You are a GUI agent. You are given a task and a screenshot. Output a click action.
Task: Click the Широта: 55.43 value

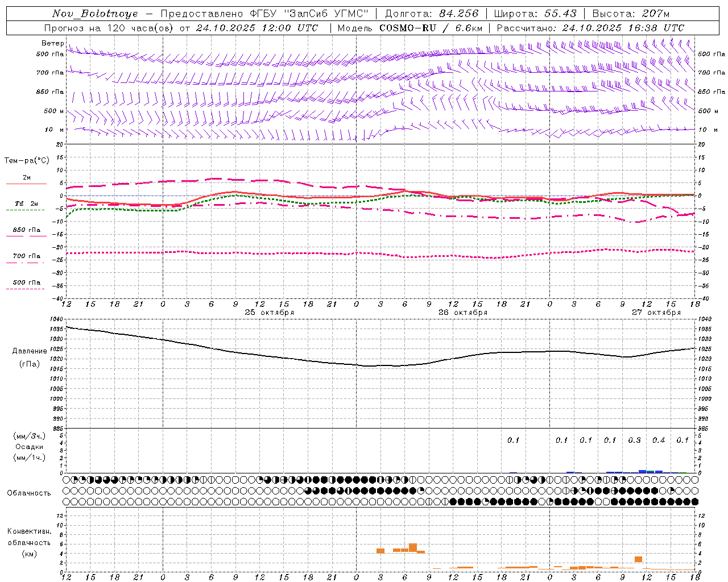[x=535, y=14]
